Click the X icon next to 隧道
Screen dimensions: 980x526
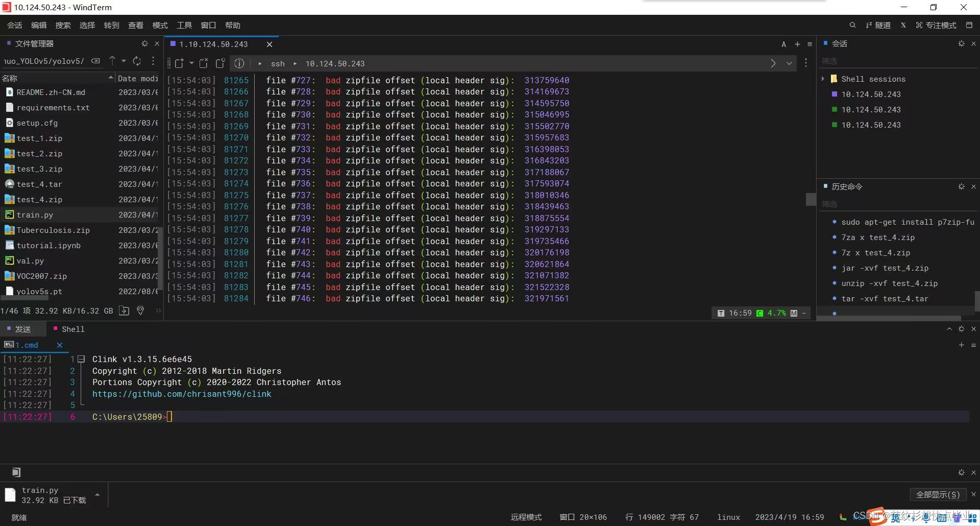tap(903, 25)
